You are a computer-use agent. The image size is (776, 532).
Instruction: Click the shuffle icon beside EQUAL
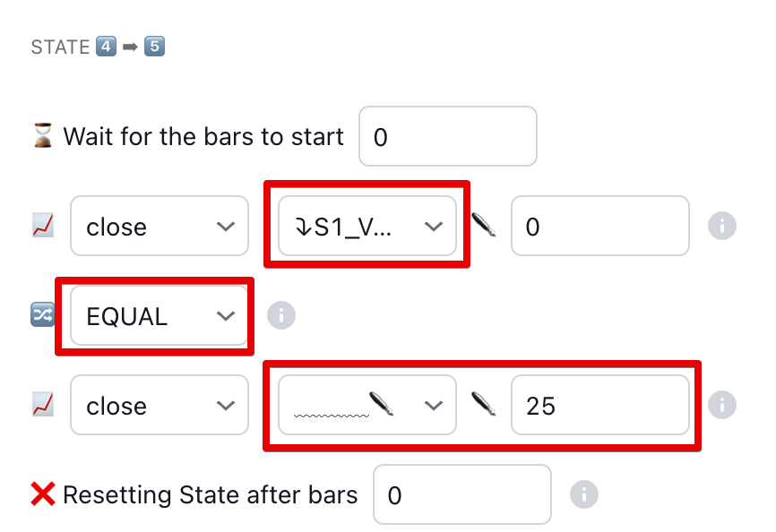42,315
